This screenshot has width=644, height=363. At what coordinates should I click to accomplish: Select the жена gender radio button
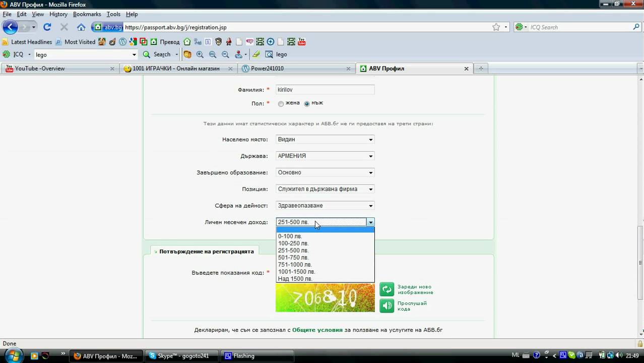point(281,104)
